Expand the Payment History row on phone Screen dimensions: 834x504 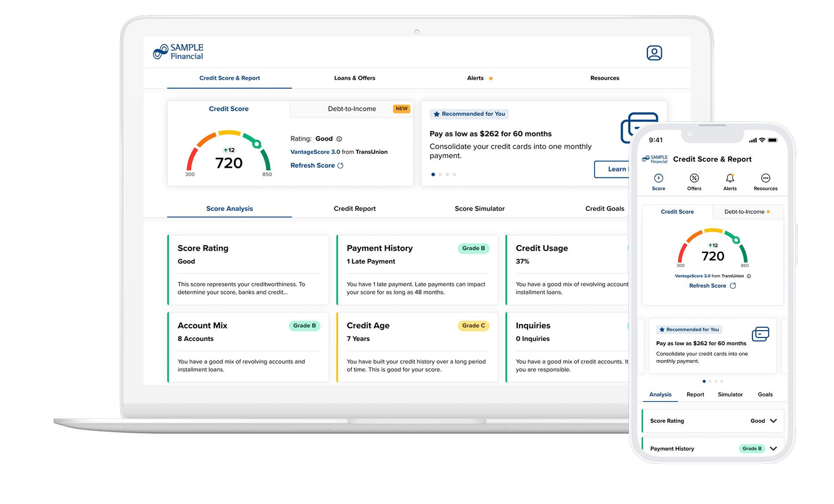click(773, 449)
